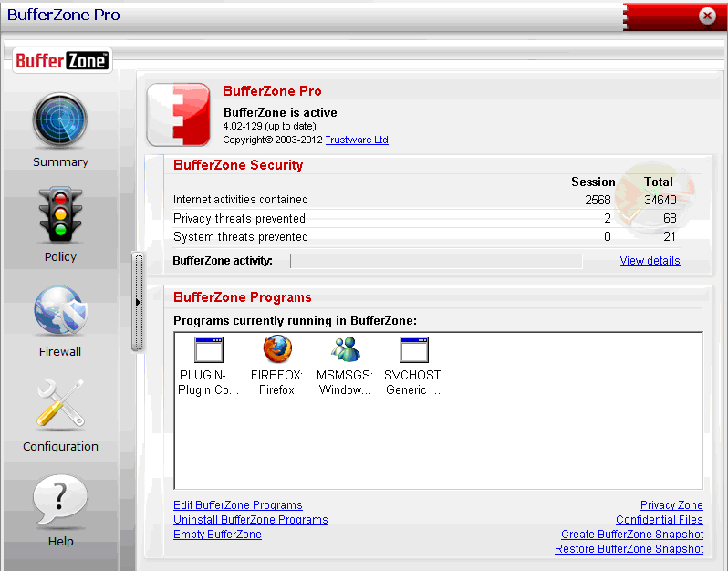Select the SVCHOST Generic host icon
Viewport: 728px width, 571px height.
[x=413, y=350]
